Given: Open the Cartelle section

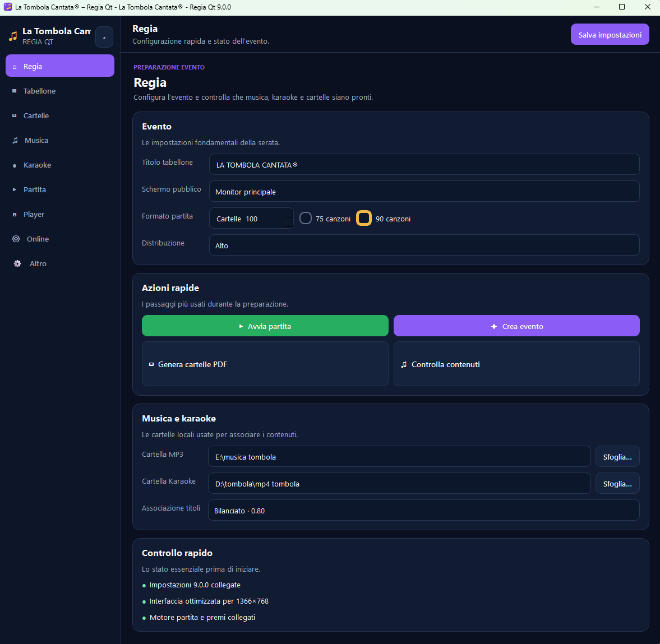Looking at the screenshot, I should [x=60, y=115].
